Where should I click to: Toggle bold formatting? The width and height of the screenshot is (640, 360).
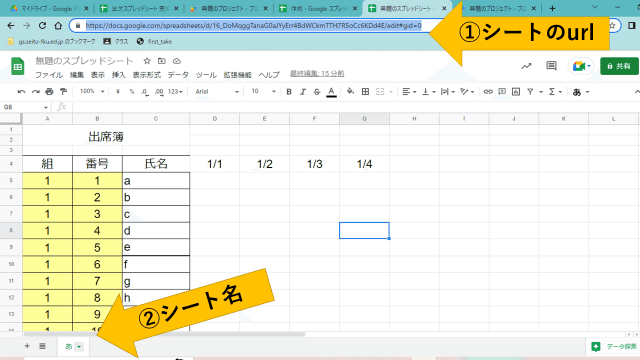(289, 92)
